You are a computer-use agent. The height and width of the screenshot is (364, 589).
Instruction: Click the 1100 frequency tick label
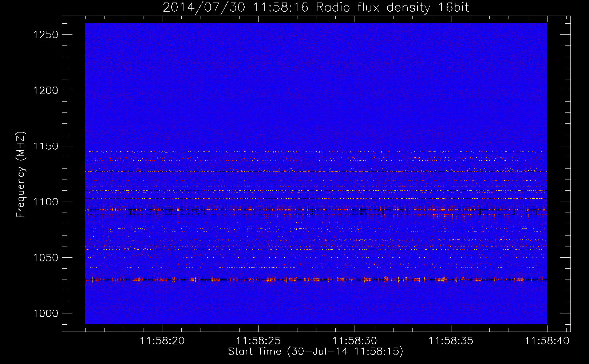(x=46, y=202)
